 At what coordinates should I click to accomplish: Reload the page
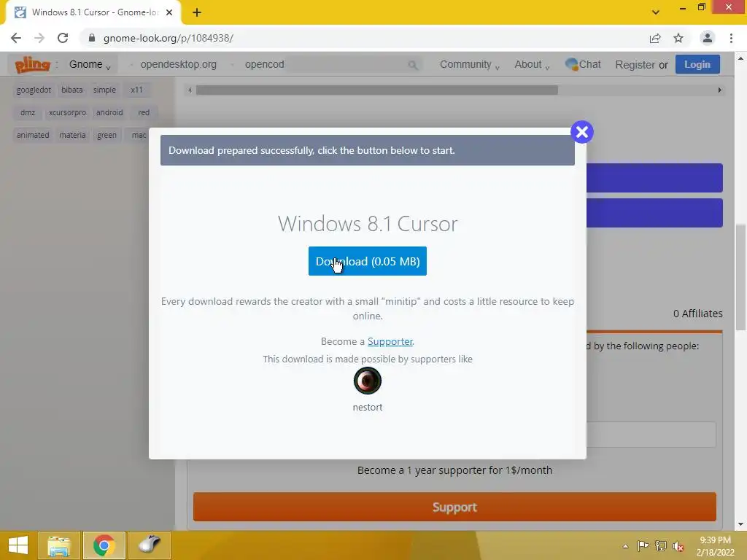pos(63,38)
